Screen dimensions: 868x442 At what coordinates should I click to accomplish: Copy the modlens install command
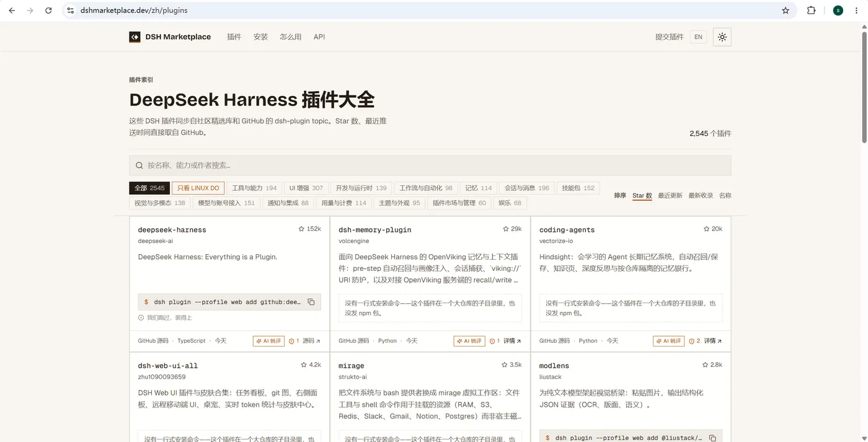[712, 438]
